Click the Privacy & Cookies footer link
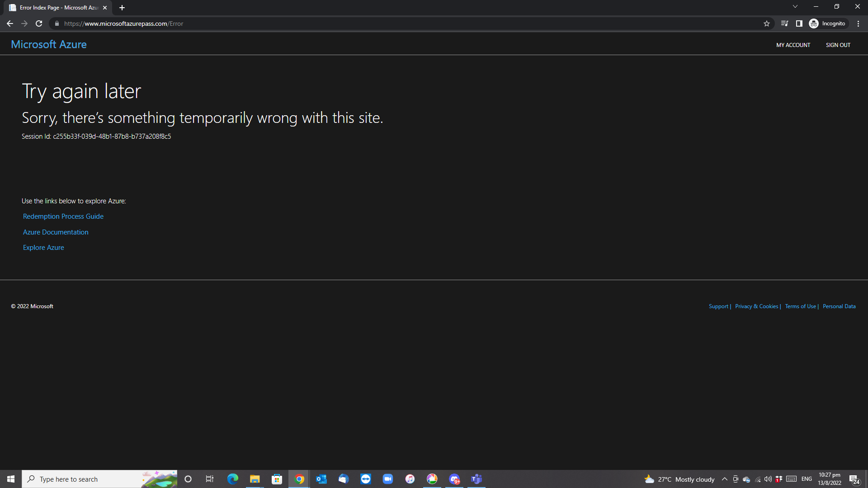868x488 pixels. coord(756,306)
